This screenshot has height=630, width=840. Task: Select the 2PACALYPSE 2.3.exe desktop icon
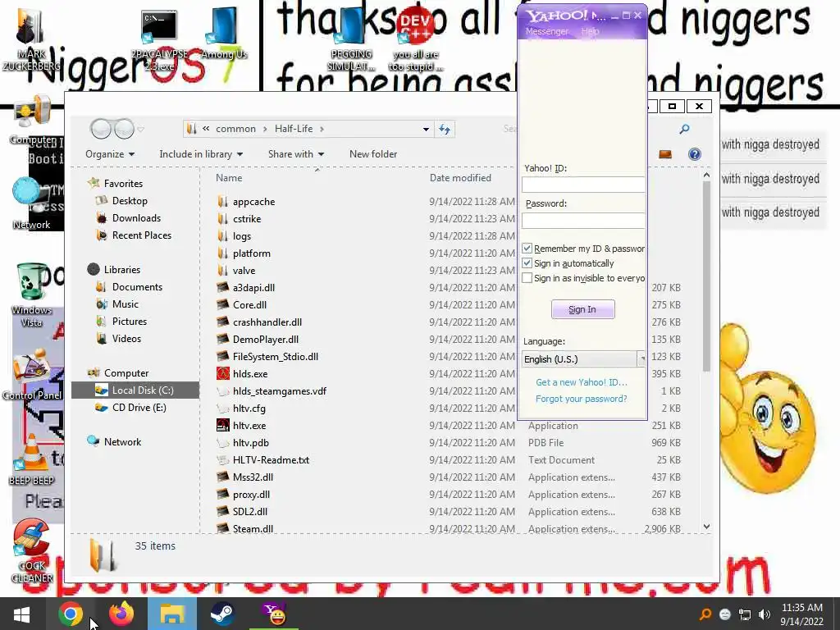pyautogui.click(x=159, y=40)
